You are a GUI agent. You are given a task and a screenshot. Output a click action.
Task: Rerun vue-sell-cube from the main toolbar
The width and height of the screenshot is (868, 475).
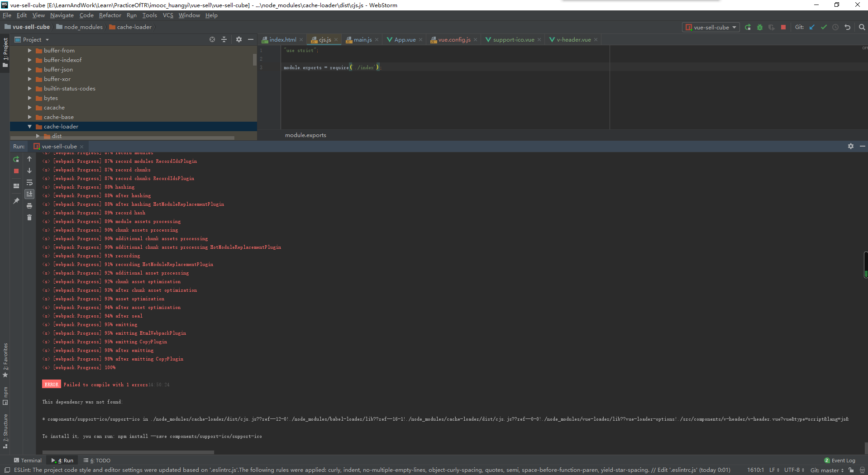tap(748, 27)
